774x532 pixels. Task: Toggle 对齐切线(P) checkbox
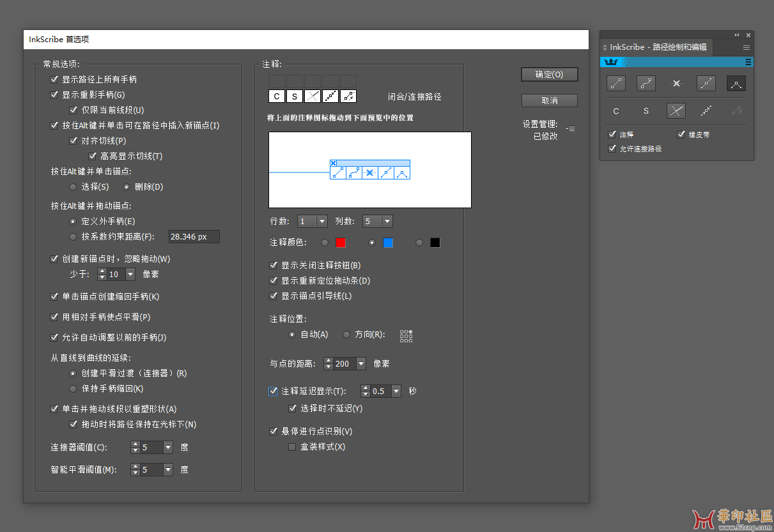coord(74,141)
